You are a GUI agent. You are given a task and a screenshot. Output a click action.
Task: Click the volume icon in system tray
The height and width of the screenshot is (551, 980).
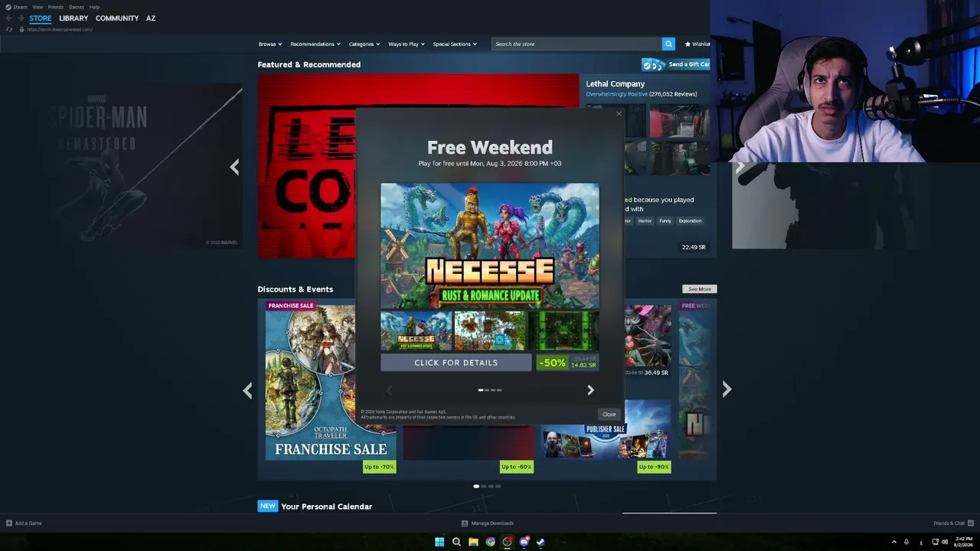tap(945, 542)
